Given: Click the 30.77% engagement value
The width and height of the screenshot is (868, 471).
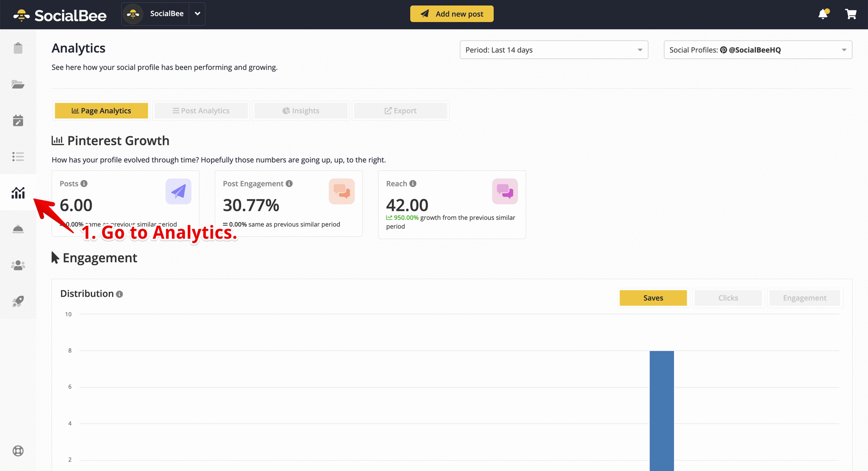Looking at the screenshot, I should pyautogui.click(x=251, y=205).
